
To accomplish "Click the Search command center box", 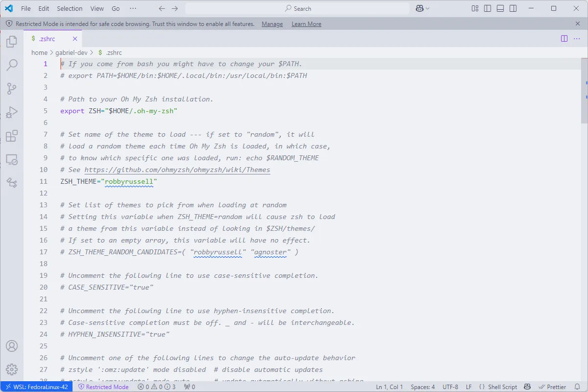I will pyautogui.click(x=297, y=8).
